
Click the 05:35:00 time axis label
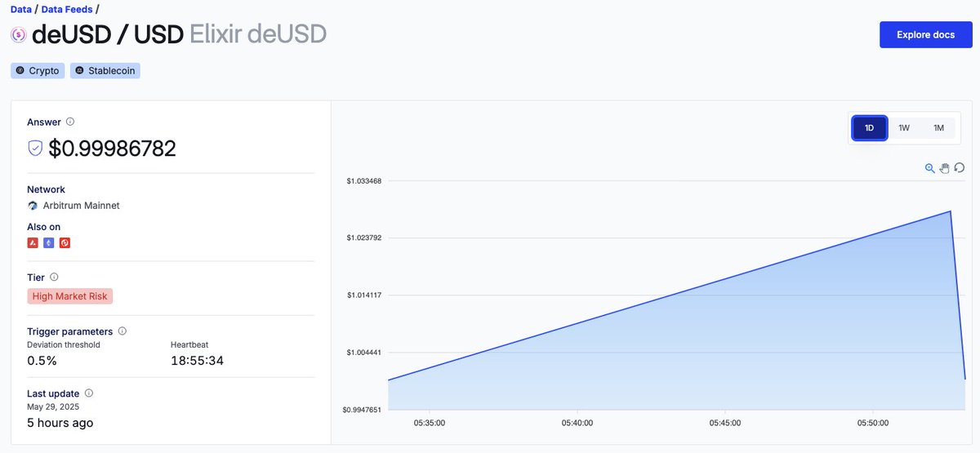pyautogui.click(x=429, y=424)
